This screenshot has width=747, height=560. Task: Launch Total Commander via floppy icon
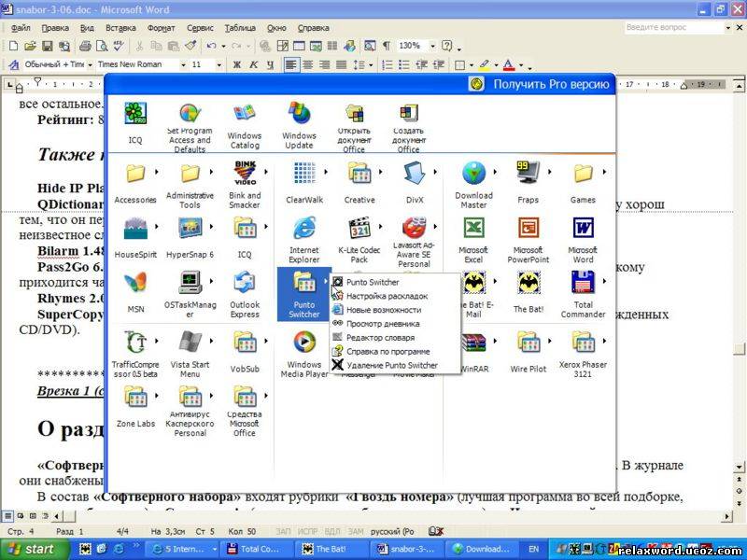click(x=583, y=284)
